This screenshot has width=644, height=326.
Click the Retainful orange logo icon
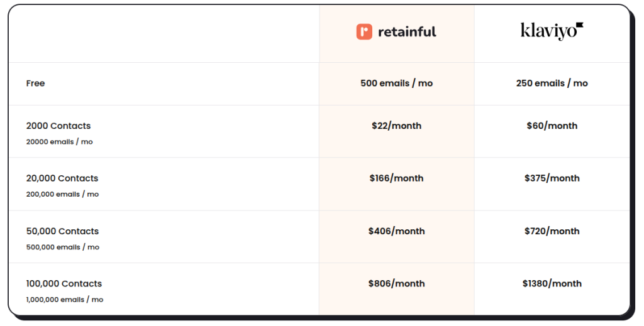pyautogui.click(x=364, y=32)
